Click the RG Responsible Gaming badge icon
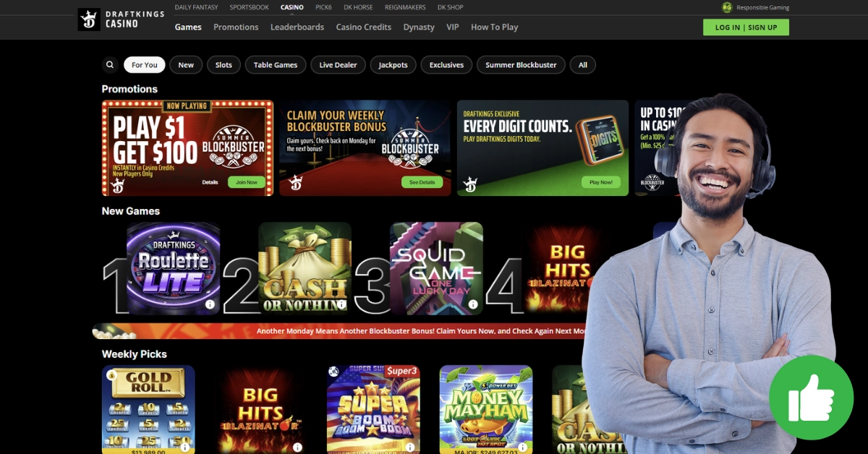868x454 pixels. coord(727,7)
